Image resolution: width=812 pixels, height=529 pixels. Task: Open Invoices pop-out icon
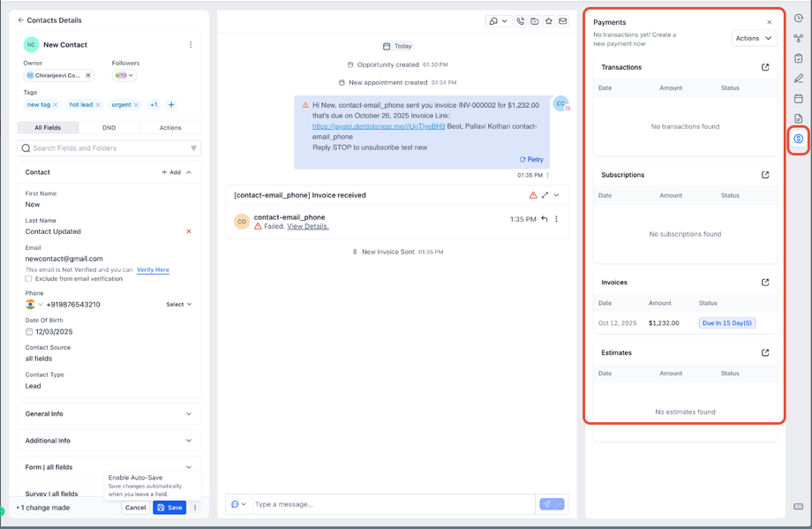765,283
